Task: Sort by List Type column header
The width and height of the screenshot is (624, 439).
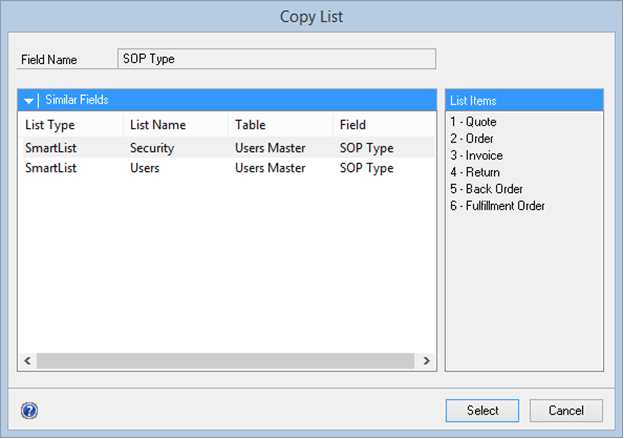Action: (50, 125)
